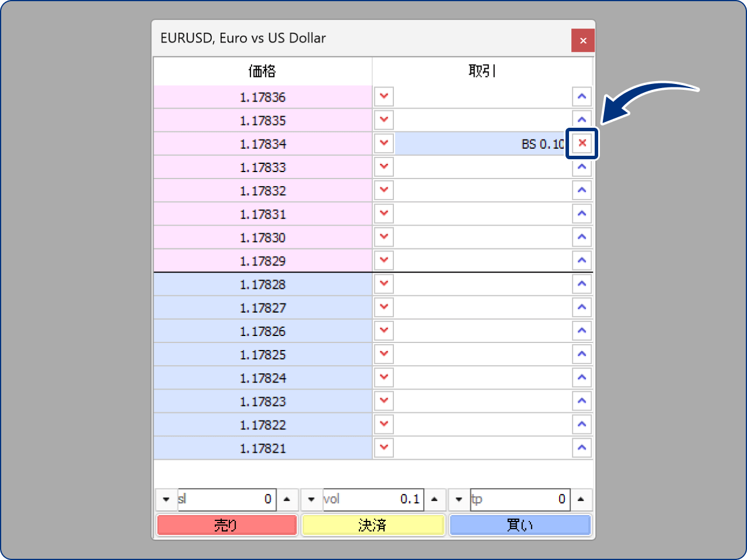The width and height of the screenshot is (747, 560).
Task: Click the sell arrow at price 1.17822
Action: 383,424
